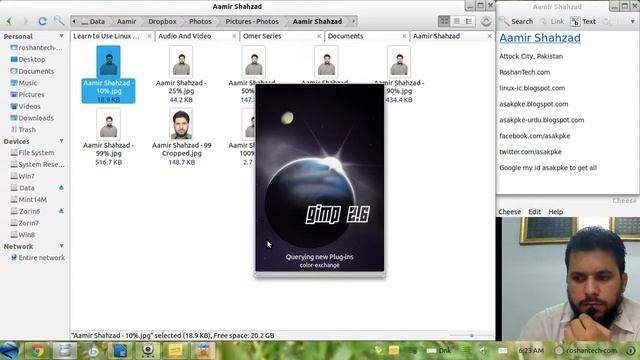Collapse the Personal sidebar section
640x360 pixels.
[x=62, y=36]
